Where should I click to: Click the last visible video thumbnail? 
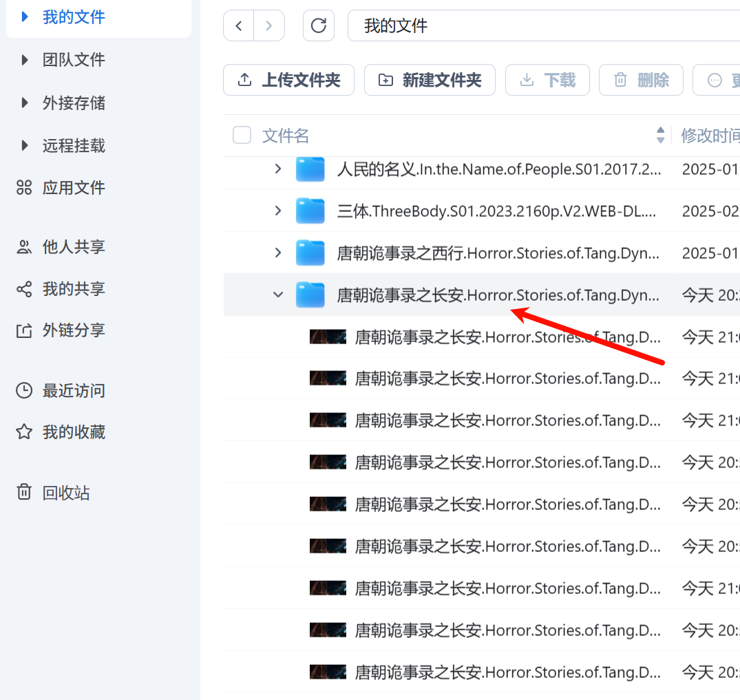coord(328,672)
